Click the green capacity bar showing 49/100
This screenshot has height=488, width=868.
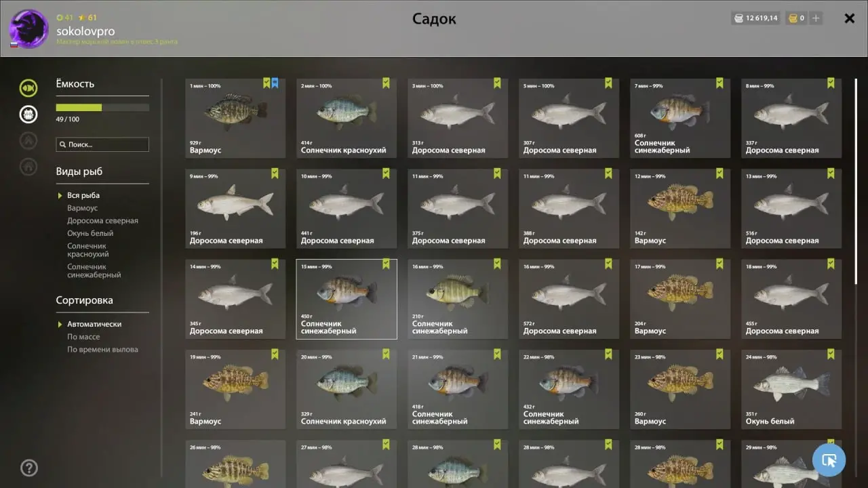click(102, 107)
